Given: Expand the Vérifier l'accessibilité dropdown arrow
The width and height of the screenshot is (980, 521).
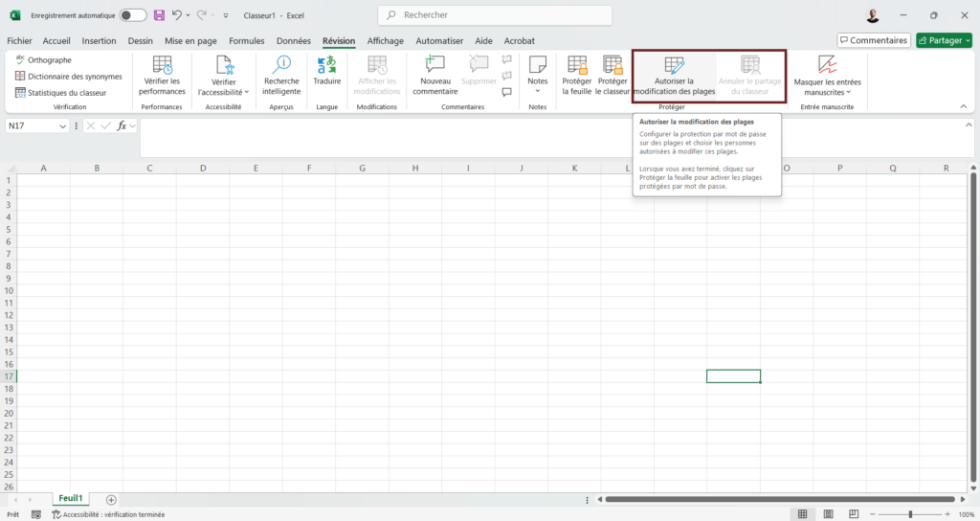Looking at the screenshot, I should click(247, 92).
